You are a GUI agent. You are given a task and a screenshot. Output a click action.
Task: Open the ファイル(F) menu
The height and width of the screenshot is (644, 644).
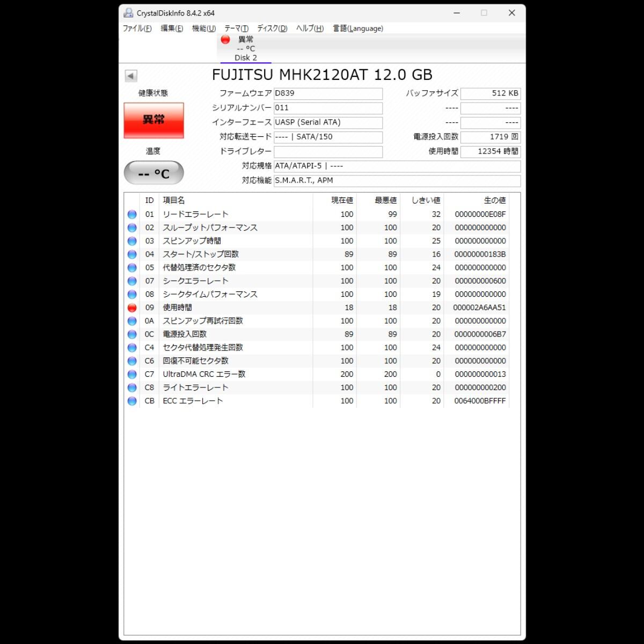coord(137,28)
